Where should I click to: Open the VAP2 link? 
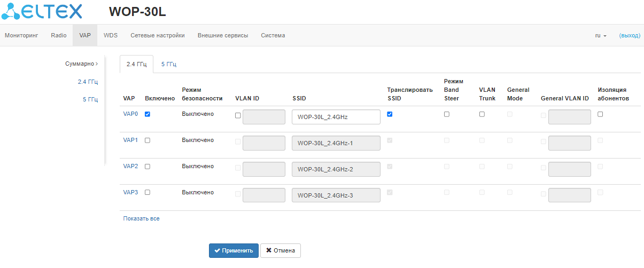click(x=130, y=166)
